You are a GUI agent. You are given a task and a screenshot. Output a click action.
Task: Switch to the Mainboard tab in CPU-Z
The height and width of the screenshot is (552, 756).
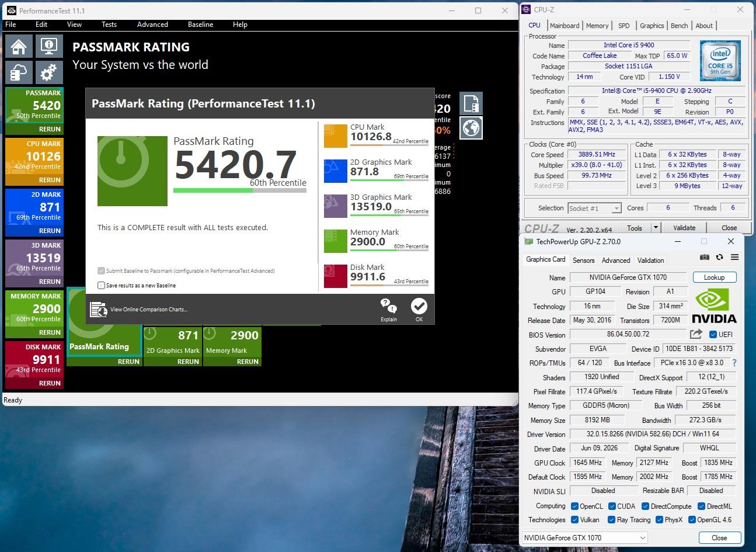click(565, 26)
